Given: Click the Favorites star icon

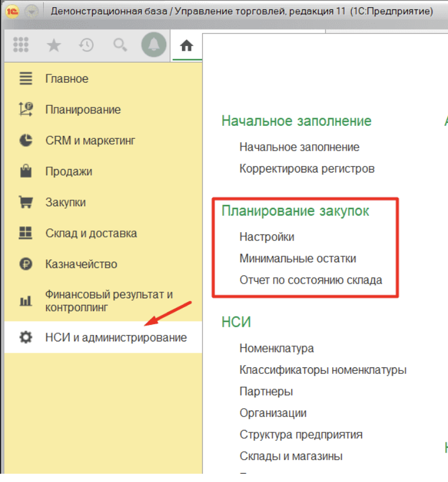Looking at the screenshot, I should click(x=54, y=45).
